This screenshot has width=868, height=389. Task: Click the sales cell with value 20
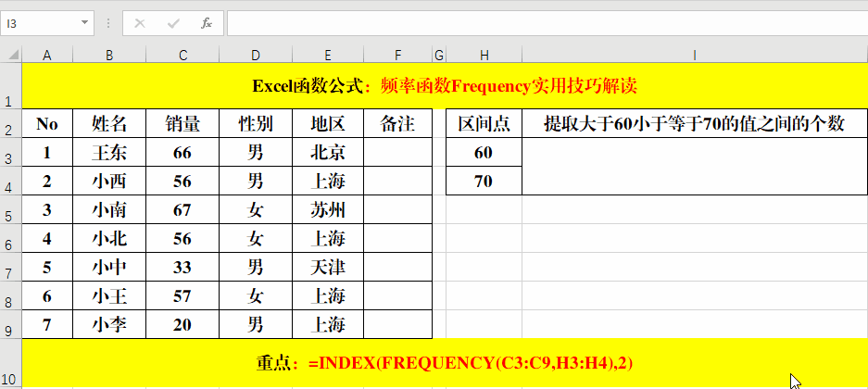pos(182,325)
